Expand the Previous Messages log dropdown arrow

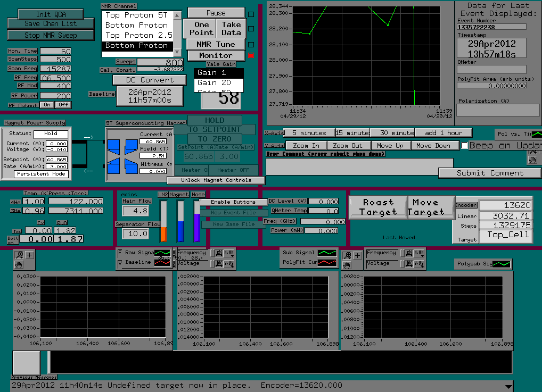508,387
